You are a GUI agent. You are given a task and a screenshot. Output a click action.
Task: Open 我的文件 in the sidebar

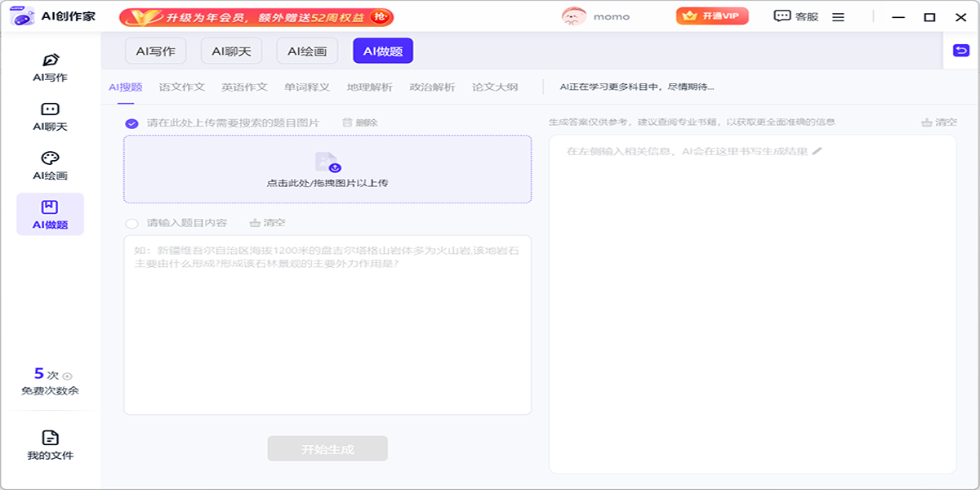50,445
